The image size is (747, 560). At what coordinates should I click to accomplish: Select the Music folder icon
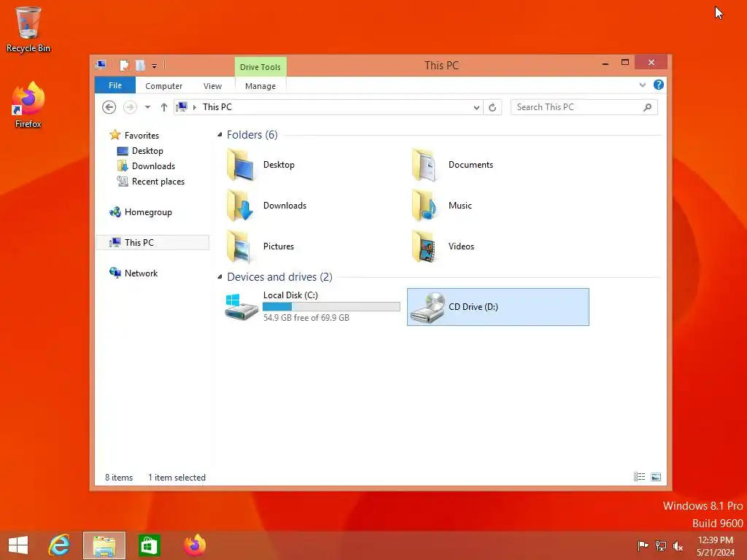tap(424, 206)
